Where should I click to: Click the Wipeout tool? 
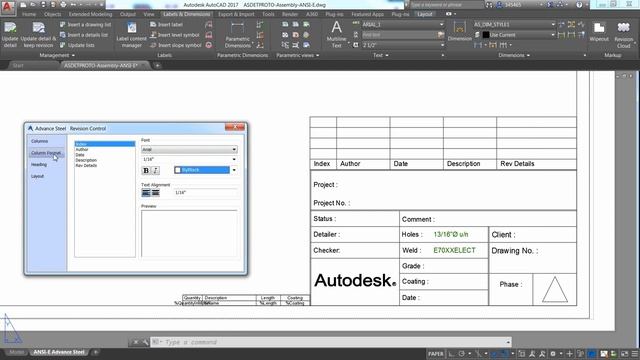coord(599,32)
